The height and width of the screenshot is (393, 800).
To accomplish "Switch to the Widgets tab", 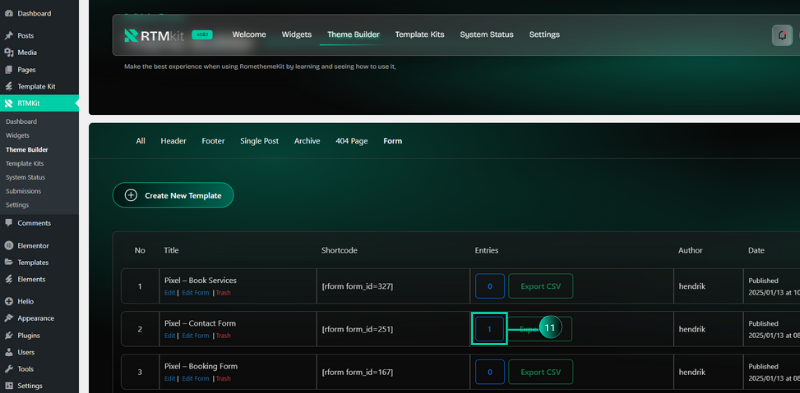I will pyautogui.click(x=296, y=35).
